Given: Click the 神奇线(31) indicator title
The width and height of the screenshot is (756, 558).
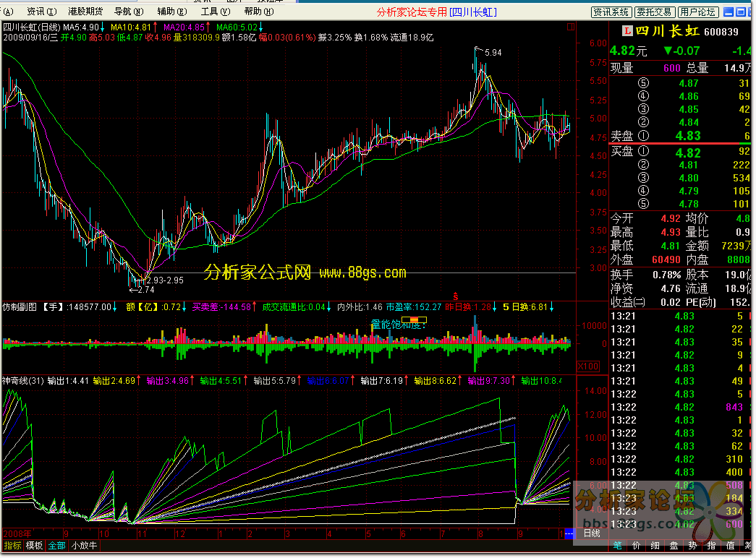Looking at the screenshot, I should tap(24, 381).
